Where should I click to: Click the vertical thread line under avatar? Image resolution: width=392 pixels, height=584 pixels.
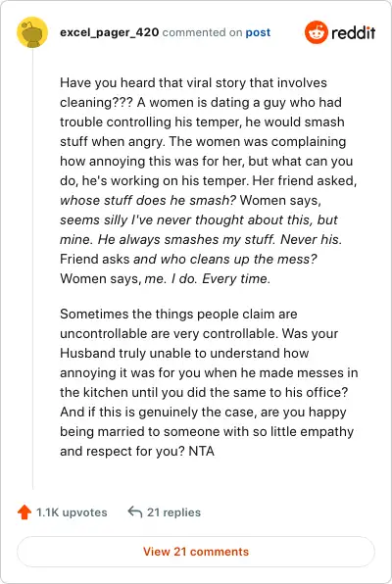(x=32, y=268)
